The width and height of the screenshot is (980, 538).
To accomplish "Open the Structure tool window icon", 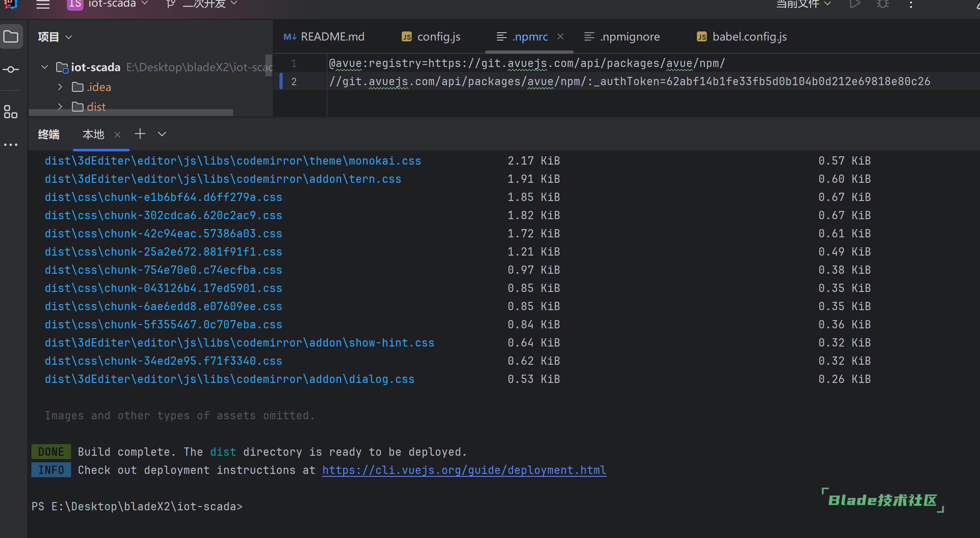I will (11, 112).
